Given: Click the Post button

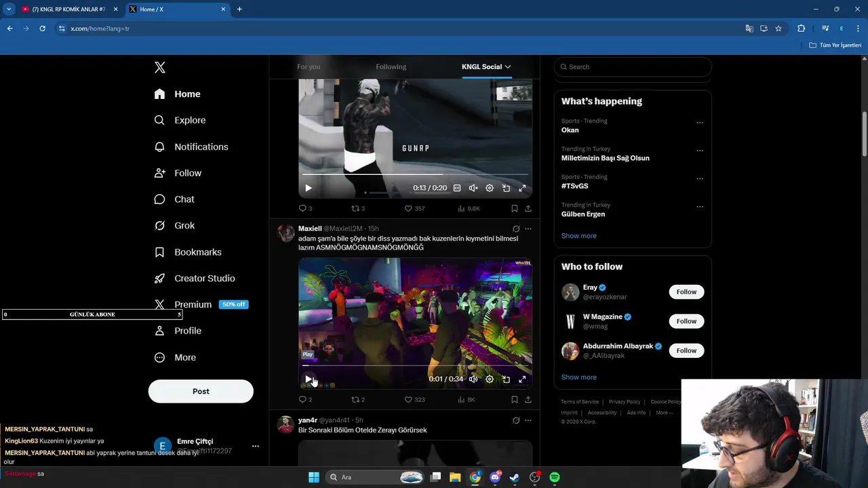Looking at the screenshot, I should pos(201,391).
